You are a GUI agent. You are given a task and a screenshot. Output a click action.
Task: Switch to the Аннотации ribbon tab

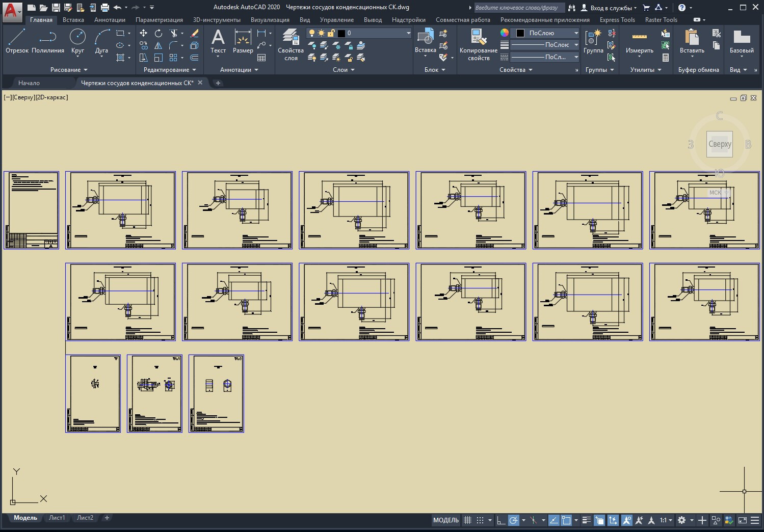(x=110, y=20)
